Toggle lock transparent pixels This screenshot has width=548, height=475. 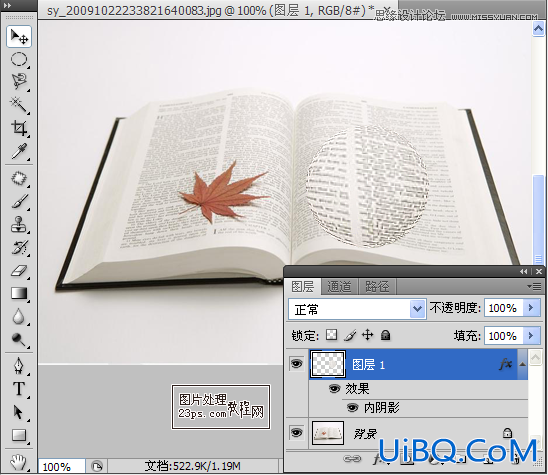pos(331,335)
